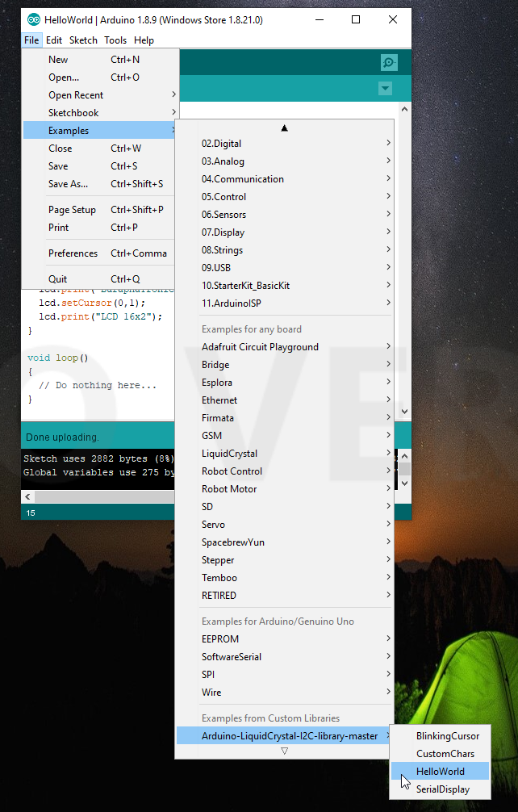Open the File menu

(31, 40)
